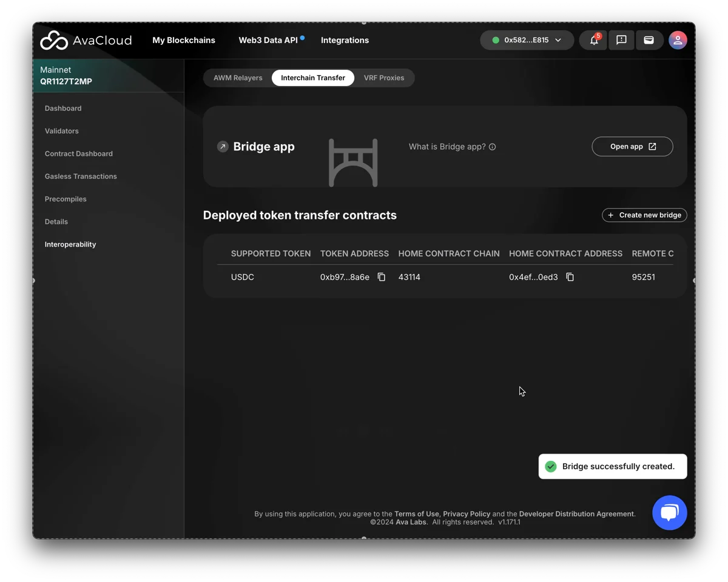Open Validators in sidebar
The height and width of the screenshot is (582, 728).
click(x=62, y=131)
